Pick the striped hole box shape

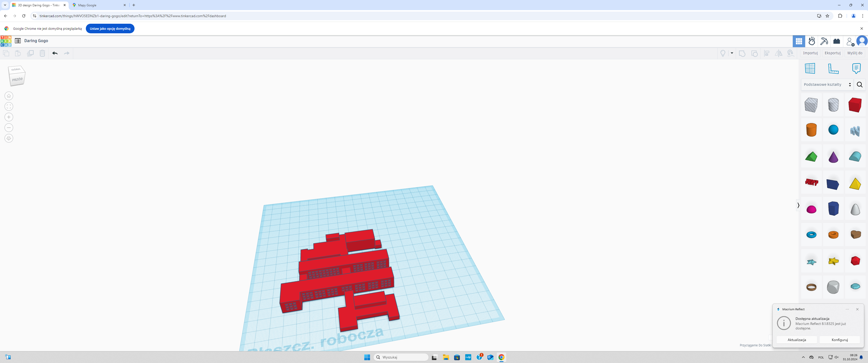click(811, 105)
